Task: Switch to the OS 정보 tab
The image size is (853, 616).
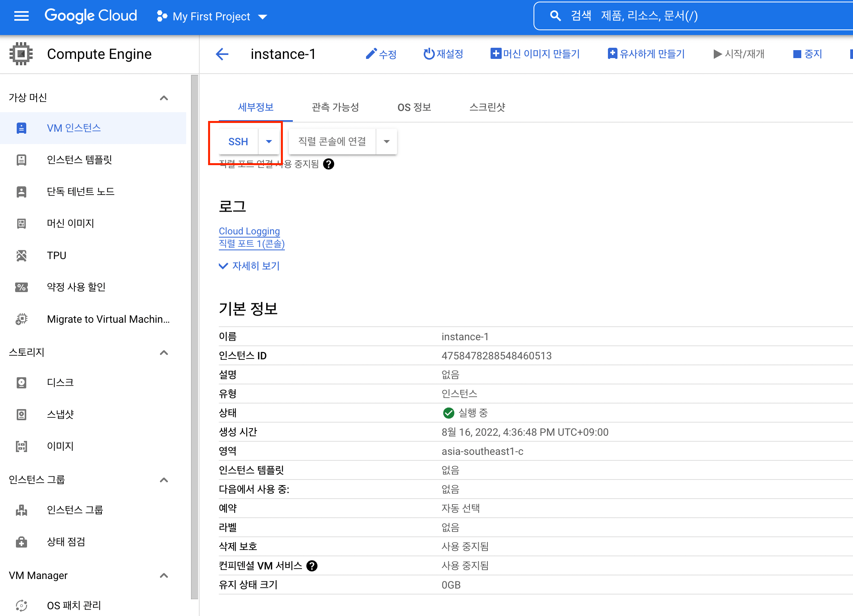Action: (414, 107)
